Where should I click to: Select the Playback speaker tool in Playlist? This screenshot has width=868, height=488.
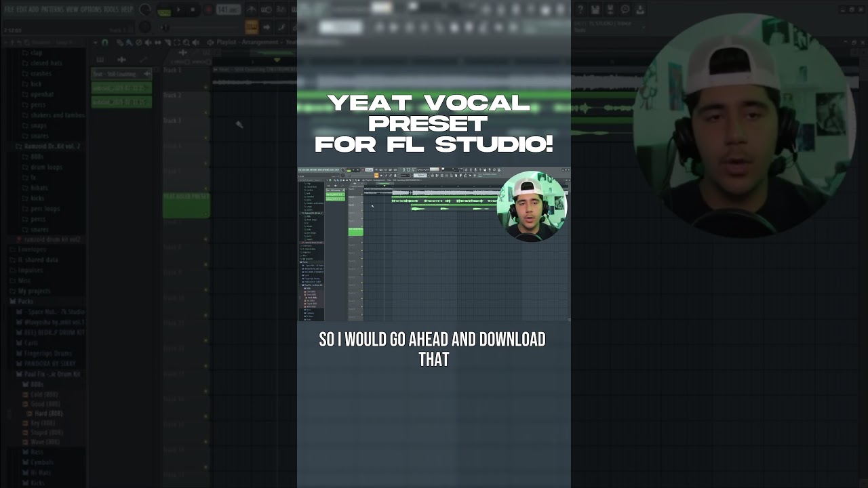[196, 43]
